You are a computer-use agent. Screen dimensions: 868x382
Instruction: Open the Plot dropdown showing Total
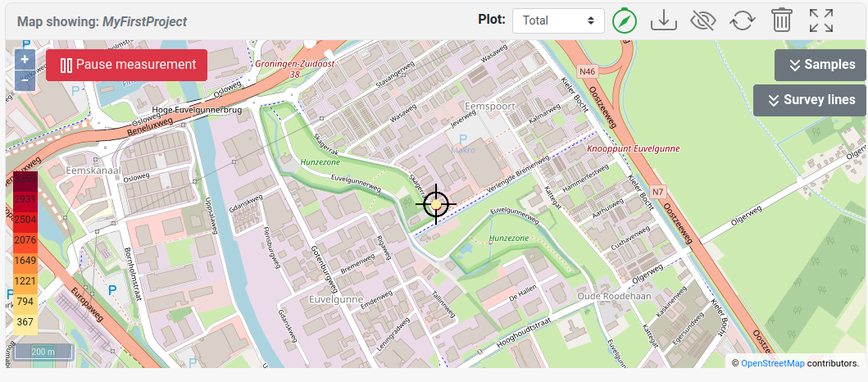tap(558, 20)
